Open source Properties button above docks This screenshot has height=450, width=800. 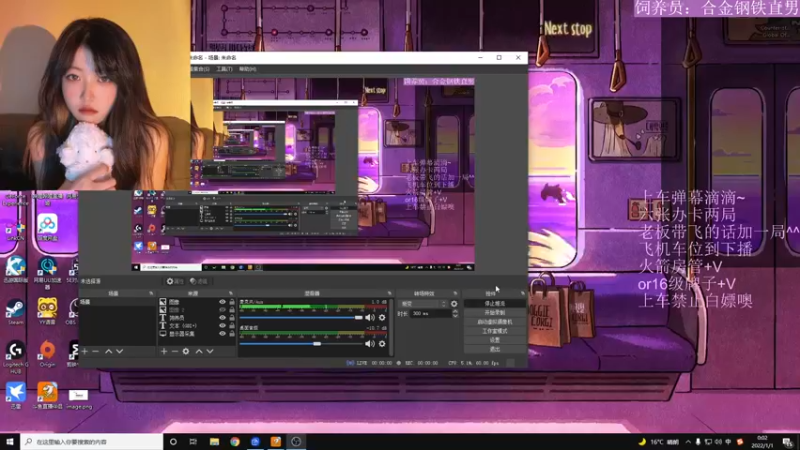pos(175,281)
